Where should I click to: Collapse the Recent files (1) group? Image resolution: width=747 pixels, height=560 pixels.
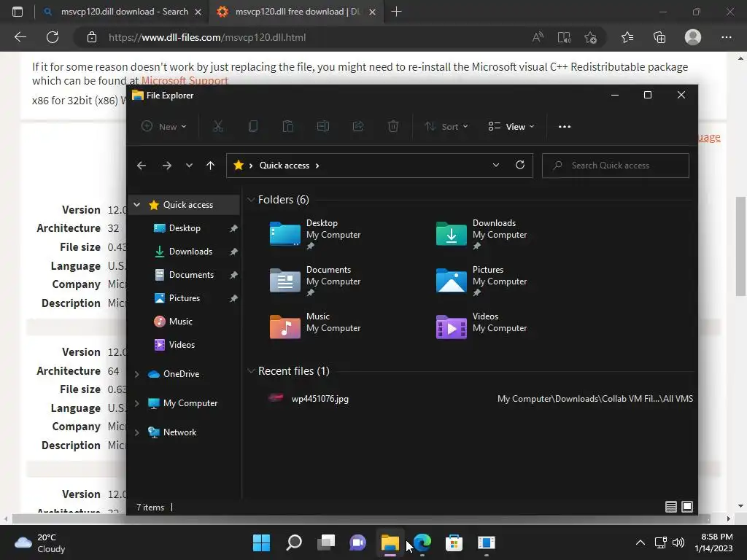click(x=251, y=371)
